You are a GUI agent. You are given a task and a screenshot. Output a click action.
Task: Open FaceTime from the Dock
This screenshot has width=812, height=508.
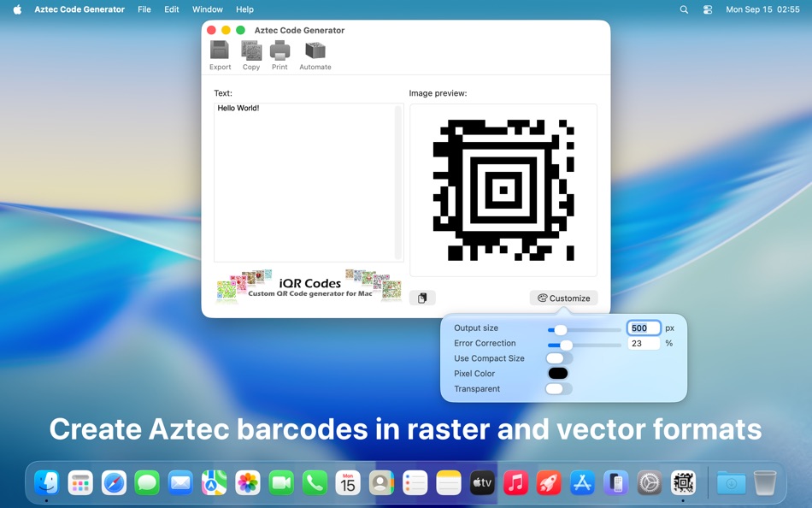[281, 483]
